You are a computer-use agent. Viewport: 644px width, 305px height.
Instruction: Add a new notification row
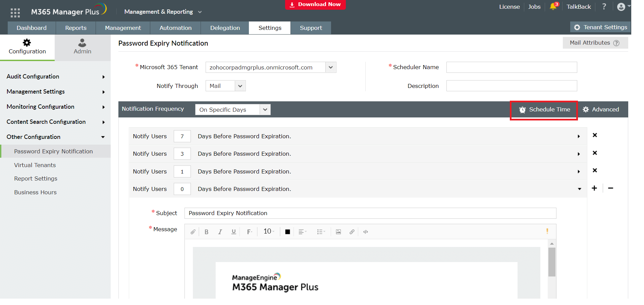pos(594,188)
